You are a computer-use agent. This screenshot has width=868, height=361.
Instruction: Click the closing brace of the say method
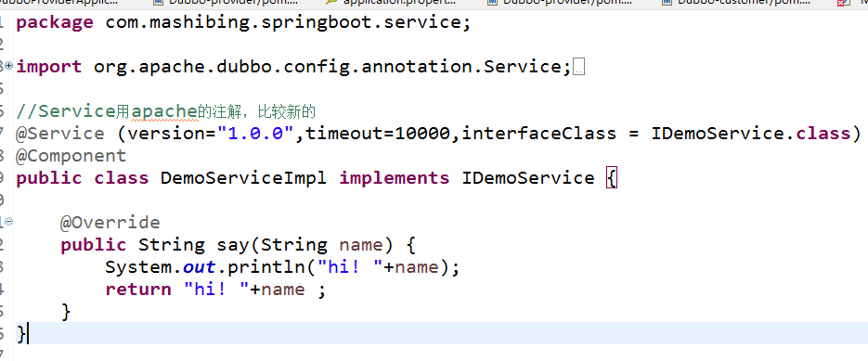(66, 312)
